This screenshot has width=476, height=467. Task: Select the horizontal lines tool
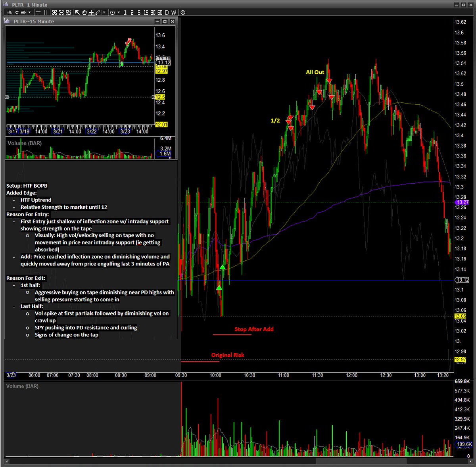[38, 12]
